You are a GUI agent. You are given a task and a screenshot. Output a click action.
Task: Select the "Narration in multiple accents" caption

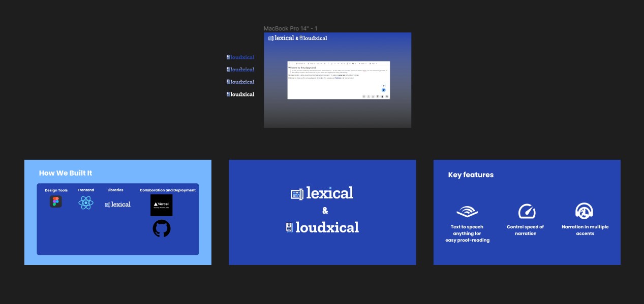pos(585,230)
